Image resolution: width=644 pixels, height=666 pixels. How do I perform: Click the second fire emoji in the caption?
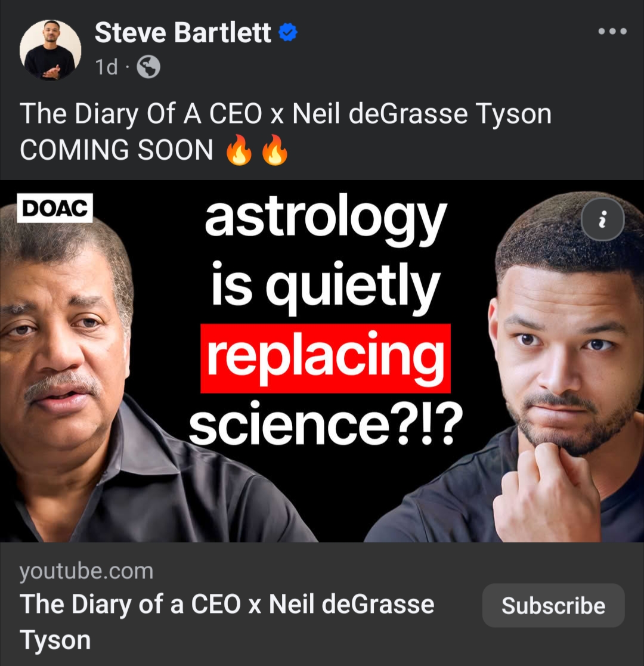tap(275, 150)
